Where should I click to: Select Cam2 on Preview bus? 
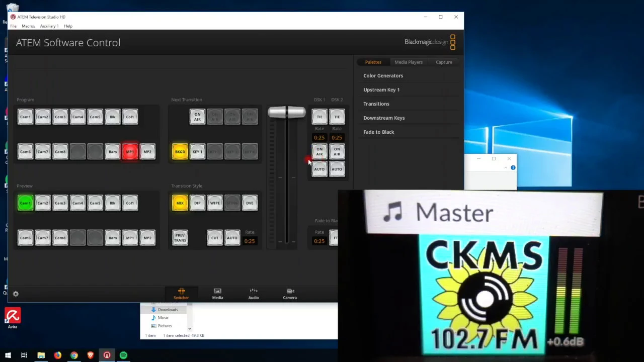[x=43, y=203]
